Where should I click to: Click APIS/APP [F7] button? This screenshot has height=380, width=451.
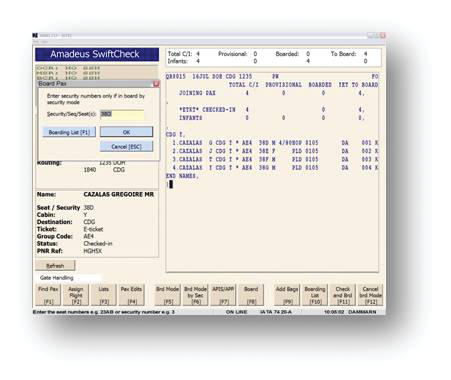point(223,295)
